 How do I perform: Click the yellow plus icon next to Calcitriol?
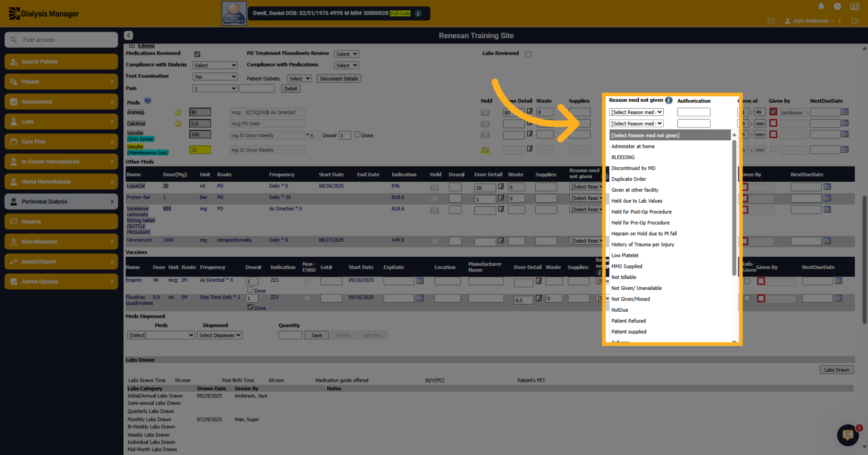[x=178, y=123]
